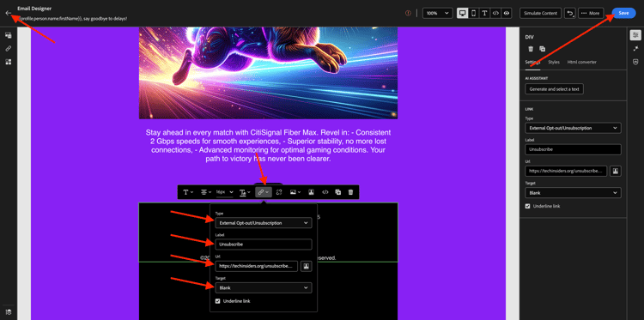Viewport: 644px width, 320px height.
Task: Show source code from floating toolbar
Action: click(x=325, y=192)
